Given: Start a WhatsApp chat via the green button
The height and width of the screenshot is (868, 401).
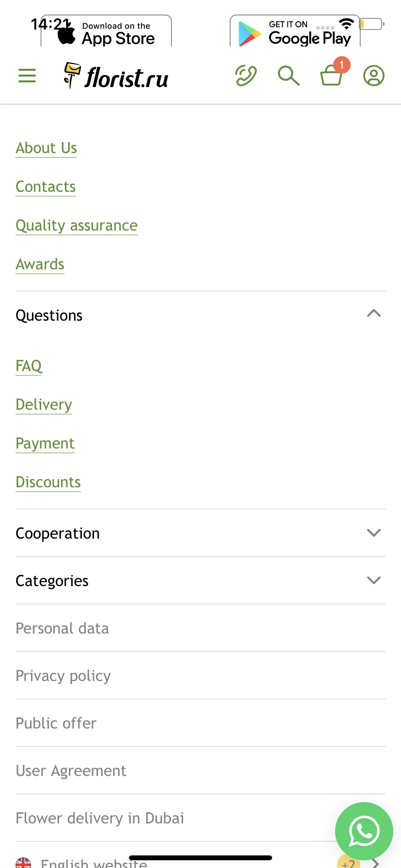Looking at the screenshot, I should tap(364, 831).
